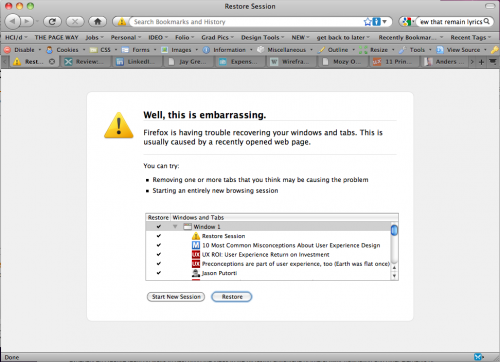Click View Source in developer toolbar

[462, 50]
